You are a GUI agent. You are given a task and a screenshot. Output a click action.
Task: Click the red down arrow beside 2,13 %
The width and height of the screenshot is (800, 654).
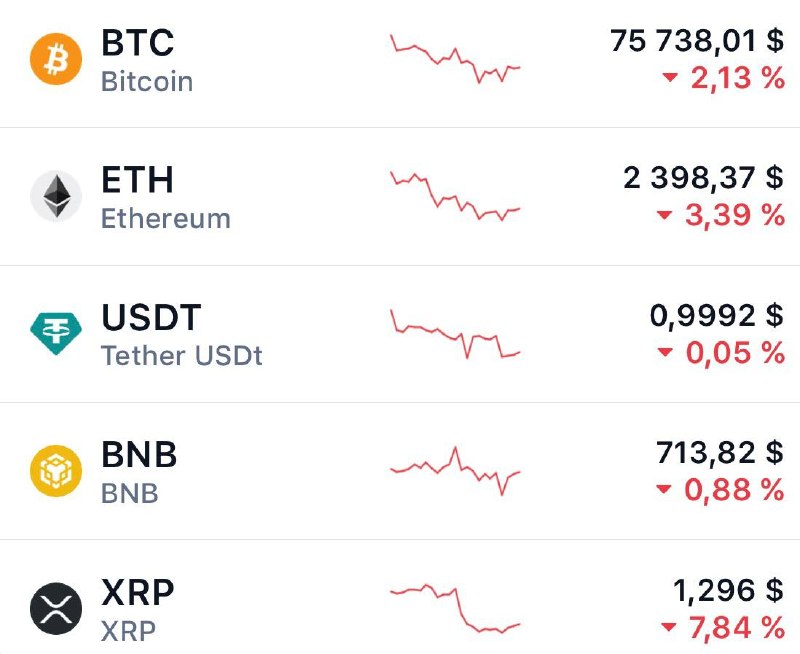point(669,78)
